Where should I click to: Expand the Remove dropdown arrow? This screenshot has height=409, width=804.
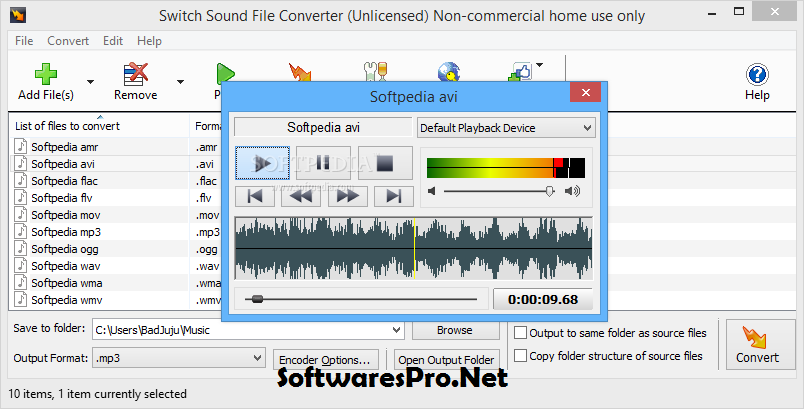click(x=180, y=81)
